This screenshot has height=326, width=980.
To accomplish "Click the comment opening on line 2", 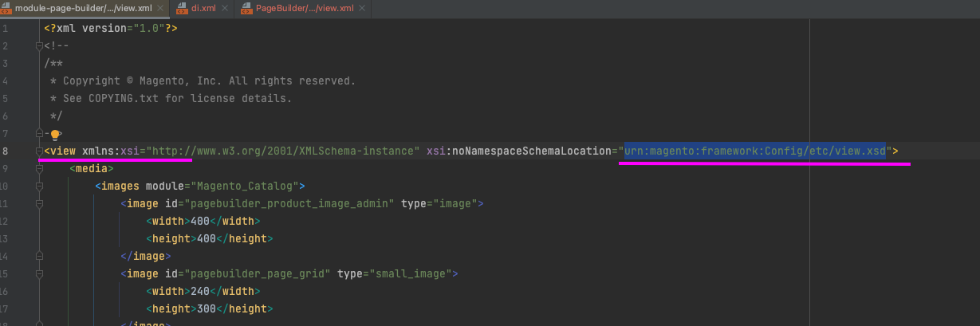I will coord(57,45).
